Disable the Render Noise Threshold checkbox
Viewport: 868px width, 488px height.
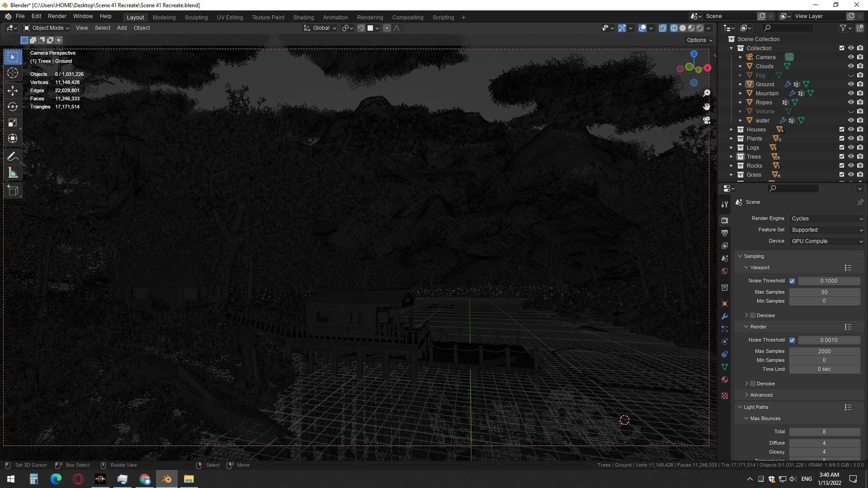[x=792, y=340]
